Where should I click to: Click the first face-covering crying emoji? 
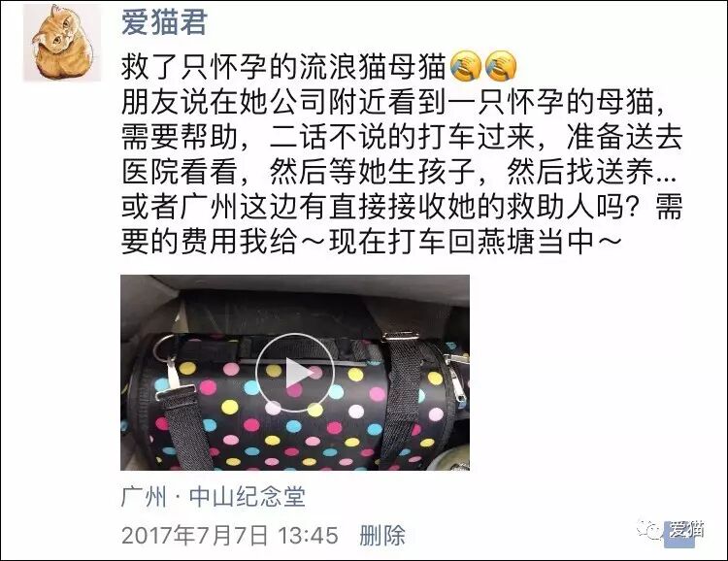coord(465,66)
